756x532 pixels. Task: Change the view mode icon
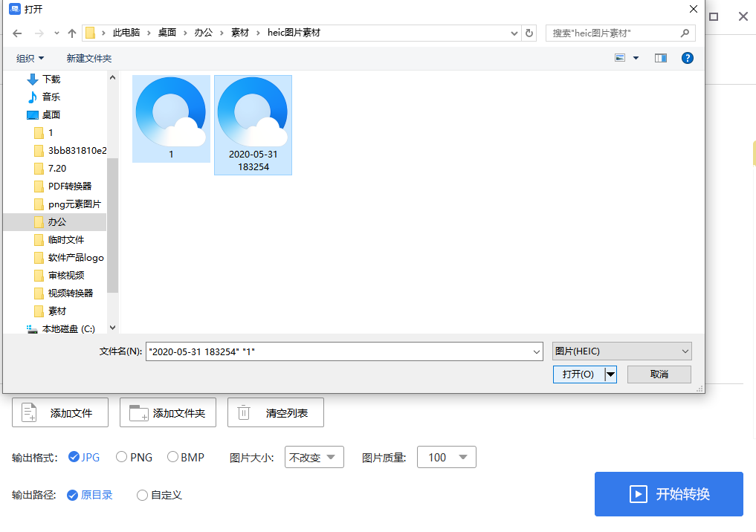click(x=620, y=58)
